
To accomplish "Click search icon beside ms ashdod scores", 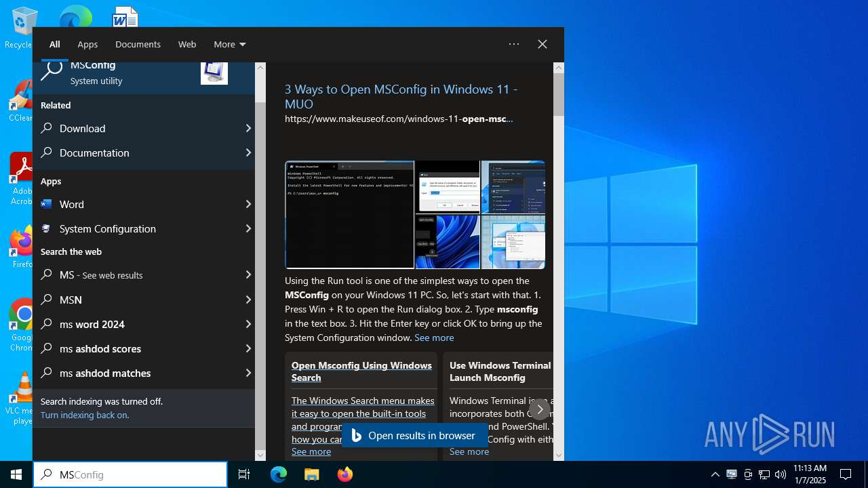I will coord(46,348).
